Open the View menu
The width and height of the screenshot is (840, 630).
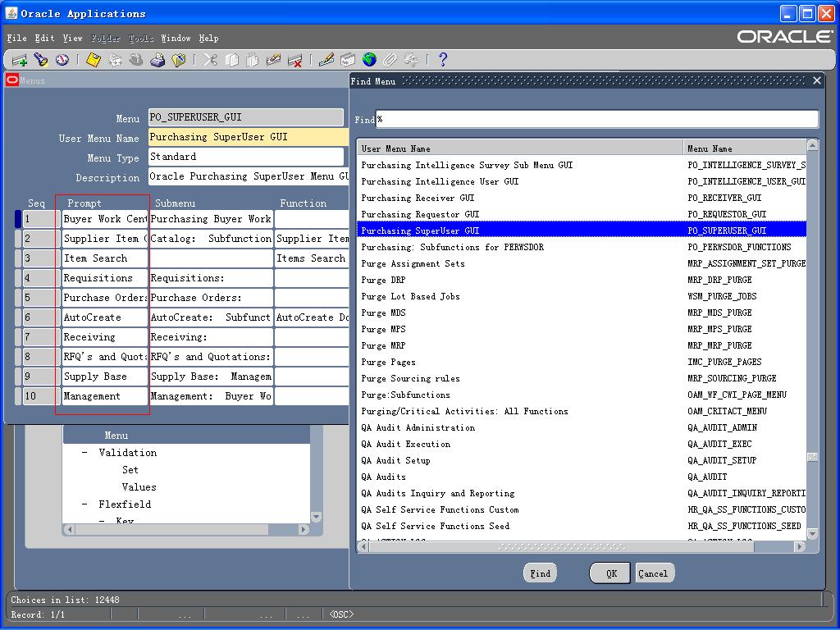click(72, 38)
